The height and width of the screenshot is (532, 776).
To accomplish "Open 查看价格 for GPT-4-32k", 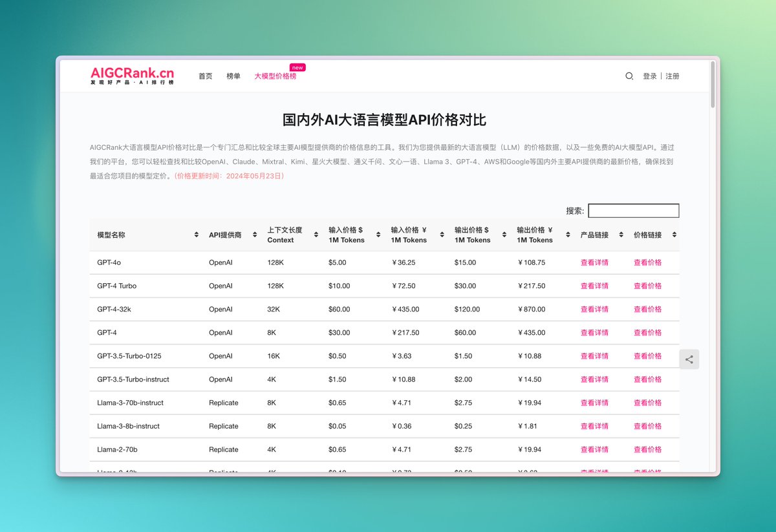I will coord(647,309).
